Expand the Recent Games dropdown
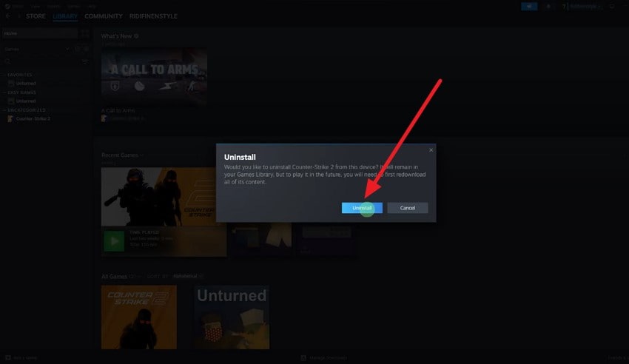The height and width of the screenshot is (364, 629). point(122,155)
